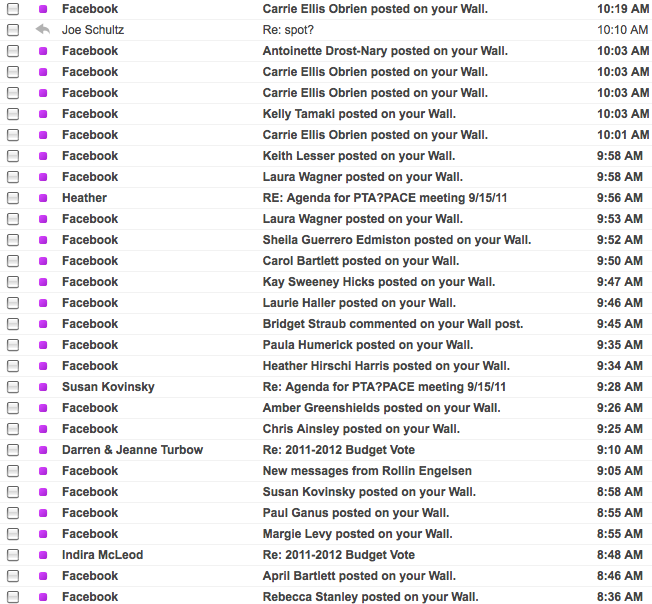The height and width of the screenshot is (604, 652).
Task: Click purple dot for Darren & Jeanne Turbow
Action: point(42,450)
